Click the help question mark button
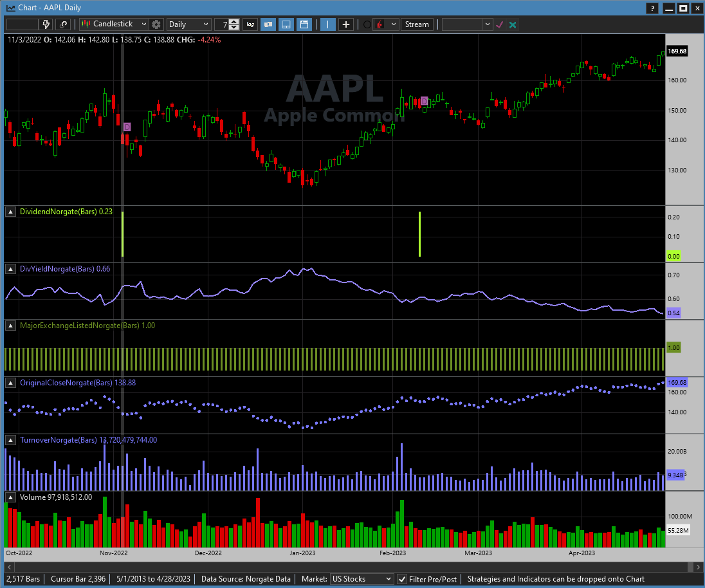This screenshot has height=588, width=705. (652, 8)
